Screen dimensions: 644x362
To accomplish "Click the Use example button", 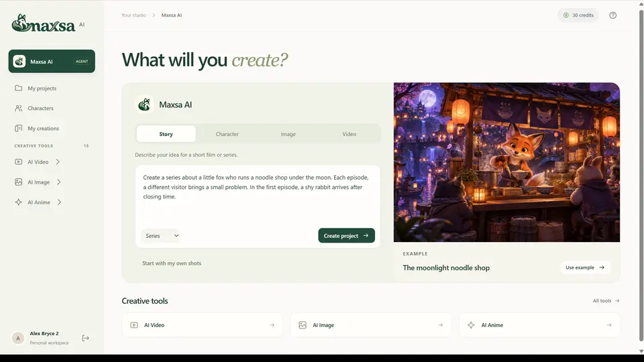I will pyautogui.click(x=585, y=267).
